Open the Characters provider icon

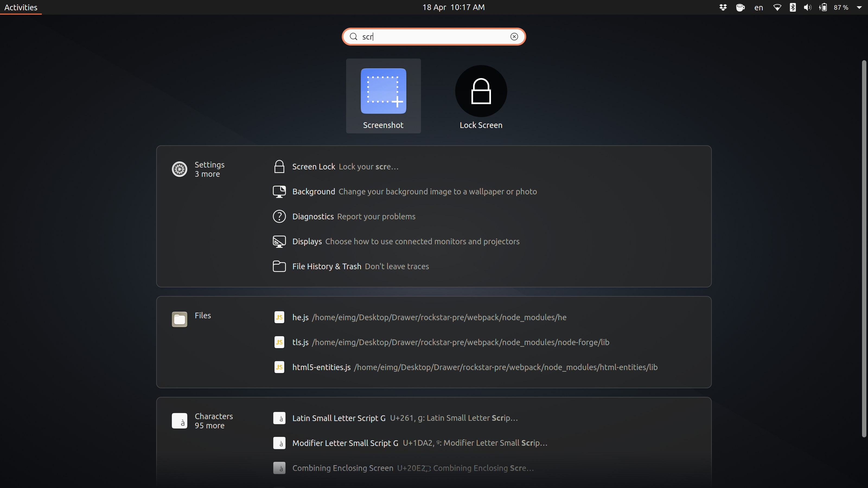pos(179,421)
